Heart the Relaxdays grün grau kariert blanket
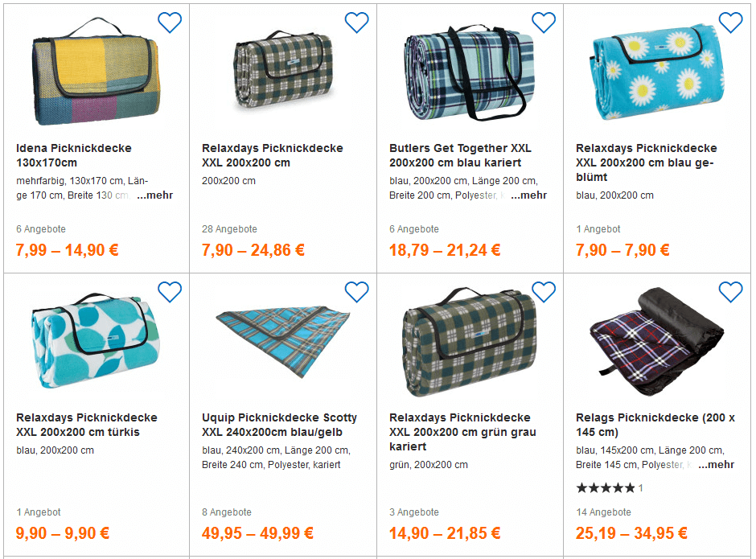 click(x=544, y=292)
